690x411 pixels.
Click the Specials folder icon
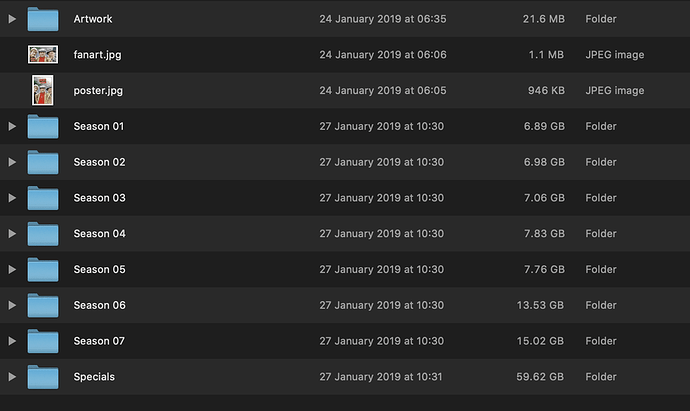coord(42,377)
